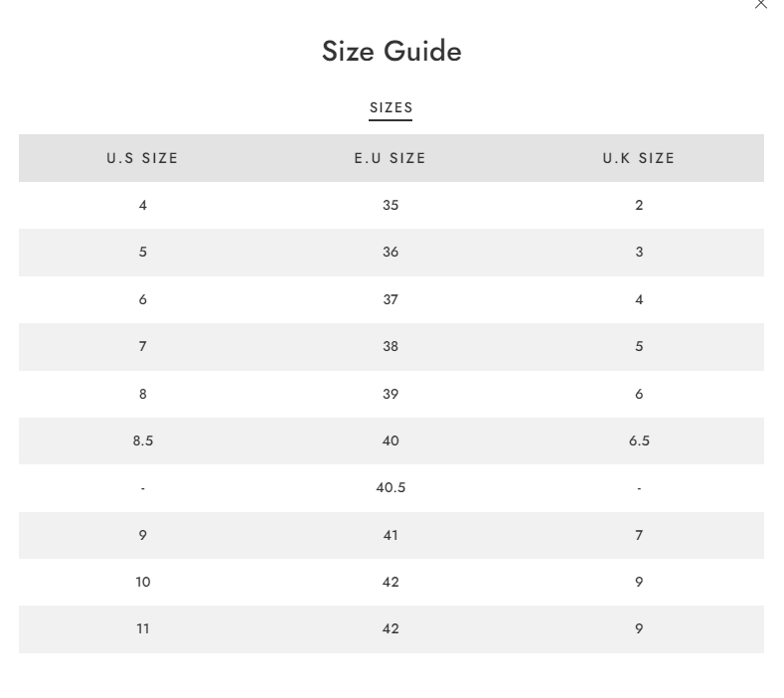
Task: Click the U.K SIZE column header
Action: click(639, 158)
